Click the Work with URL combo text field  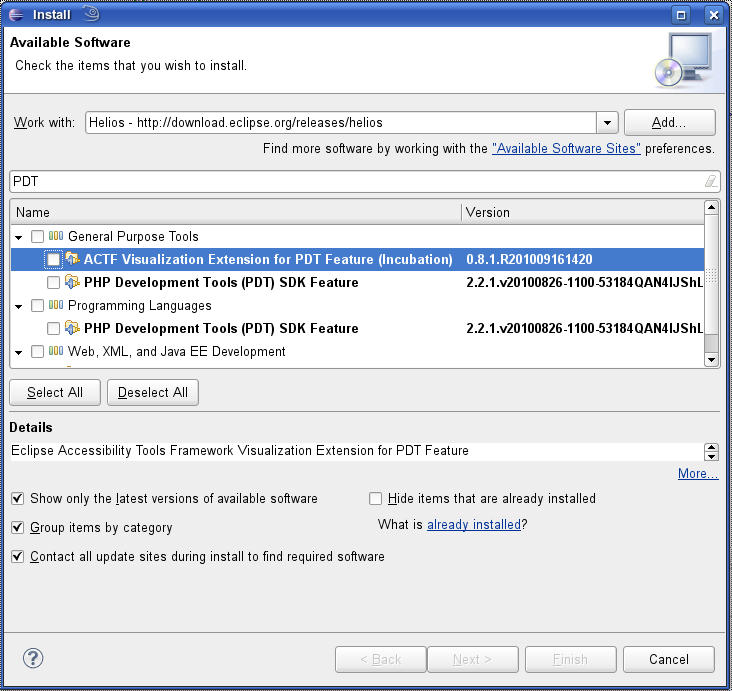[x=341, y=123]
